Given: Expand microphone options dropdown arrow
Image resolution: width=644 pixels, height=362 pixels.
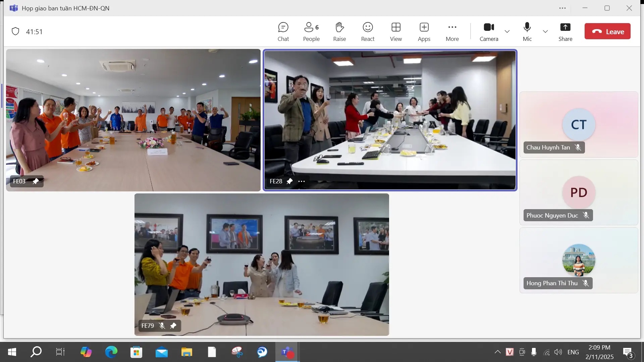Looking at the screenshot, I should pos(545,32).
